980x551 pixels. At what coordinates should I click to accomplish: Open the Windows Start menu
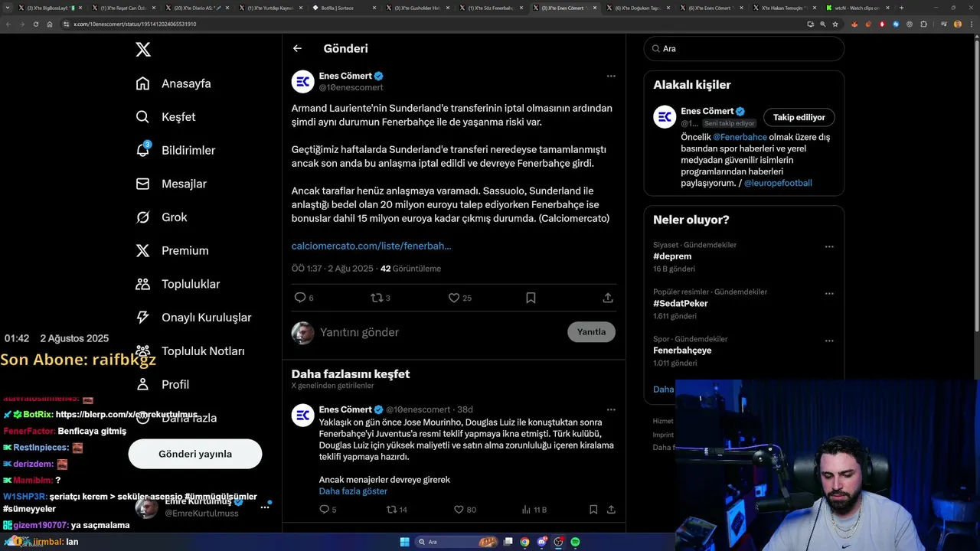pyautogui.click(x=404, y=542)
